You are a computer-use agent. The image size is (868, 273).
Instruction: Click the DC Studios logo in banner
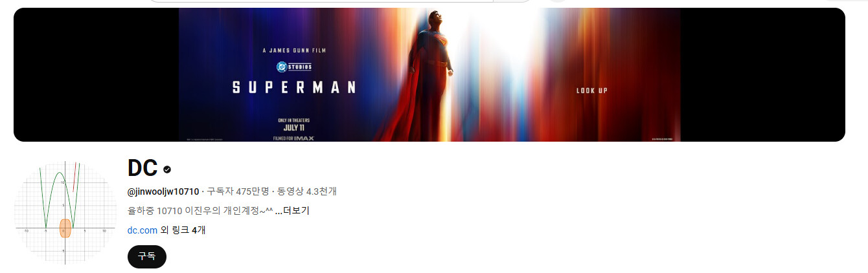tap(294, 66)
